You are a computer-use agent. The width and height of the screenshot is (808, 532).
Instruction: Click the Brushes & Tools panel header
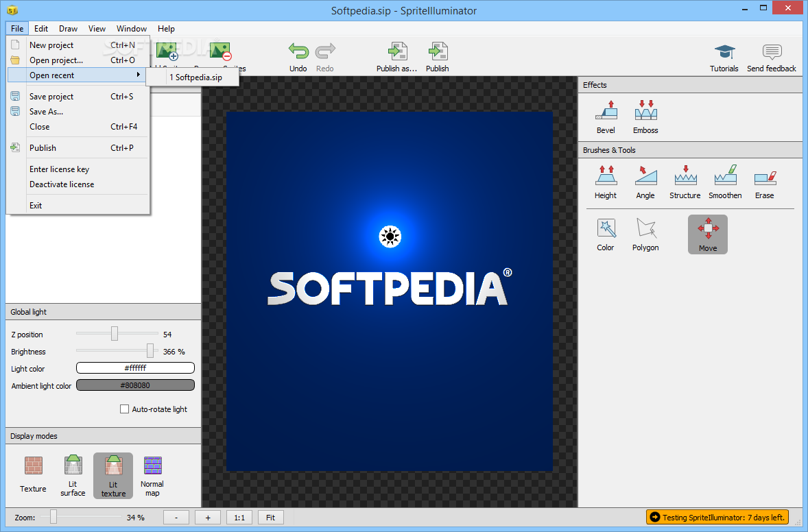[x=690, y=150]
